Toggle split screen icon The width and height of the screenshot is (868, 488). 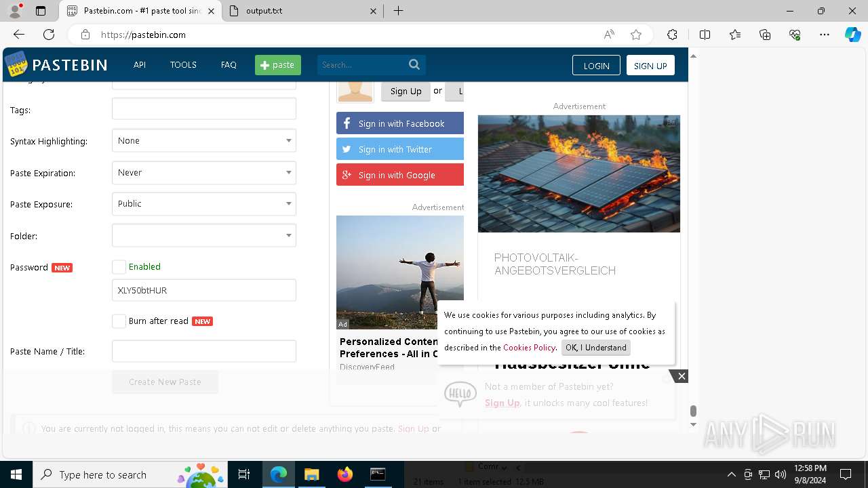click(705, 35)
